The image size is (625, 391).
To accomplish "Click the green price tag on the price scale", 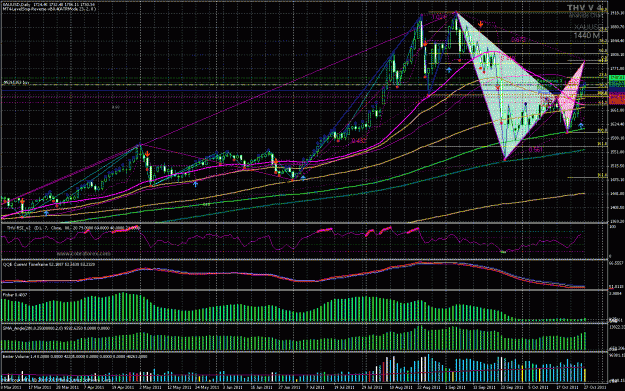I will [x=617, y=78].
